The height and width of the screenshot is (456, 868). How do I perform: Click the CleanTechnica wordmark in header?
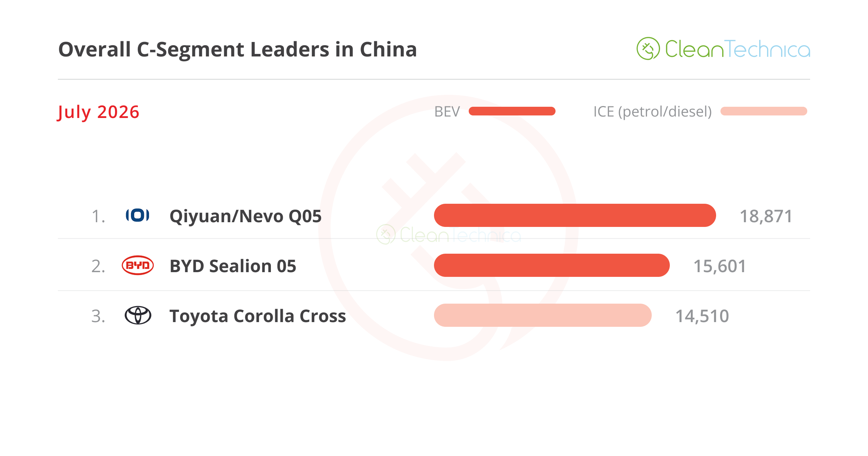(738, 49)
